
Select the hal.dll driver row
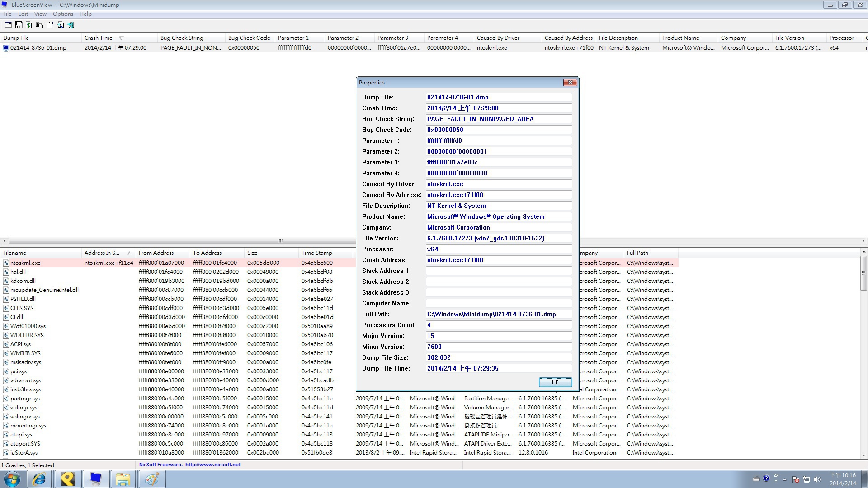click(x=18, y=272)
